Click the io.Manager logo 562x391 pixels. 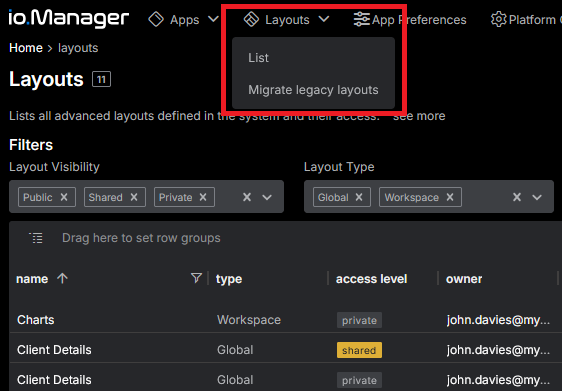coord(68,18)
